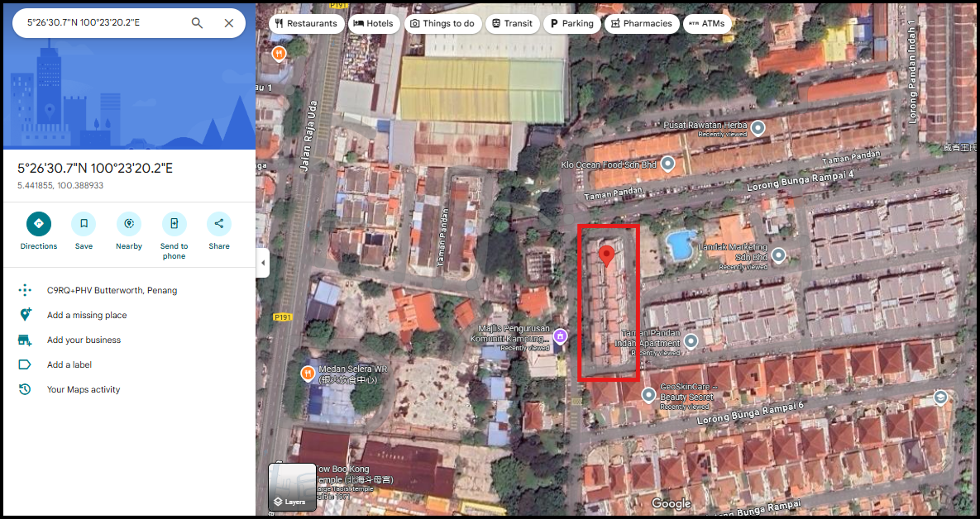The width and height of the screenshot is (980, 519).
Task: Filter map by Pharmacies
Action: (641, 24)
